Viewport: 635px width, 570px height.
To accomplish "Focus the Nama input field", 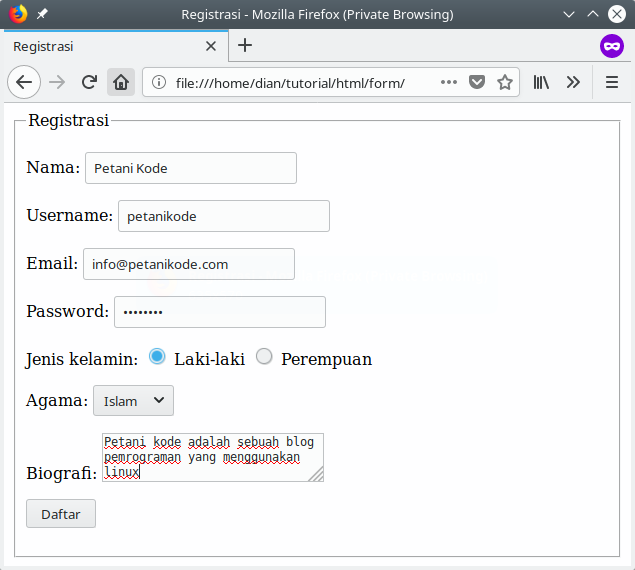I will pos(191,168).
